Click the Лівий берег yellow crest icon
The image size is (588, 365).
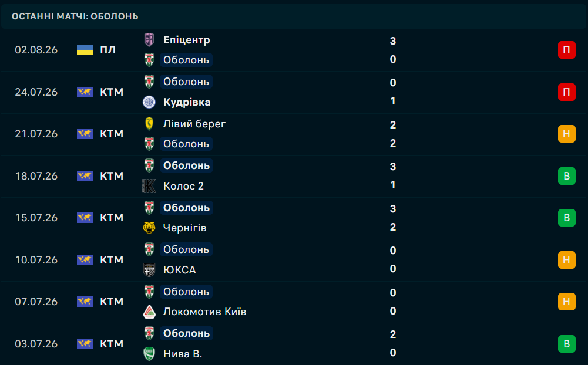149,124
